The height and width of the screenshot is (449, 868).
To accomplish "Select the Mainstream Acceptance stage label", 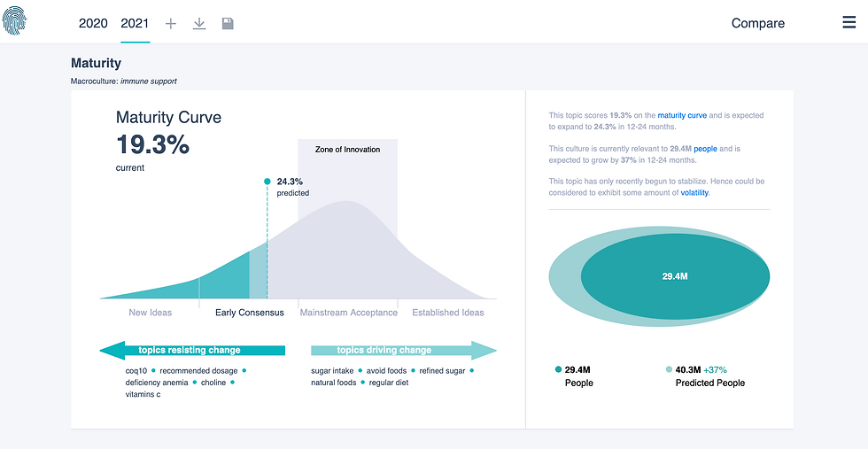I will coord(349,313).
